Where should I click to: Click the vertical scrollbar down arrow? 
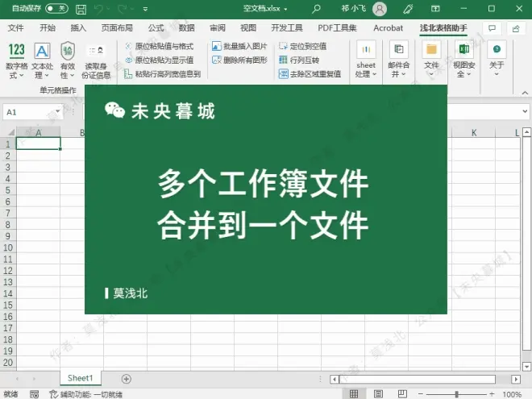tap(526, 367)
